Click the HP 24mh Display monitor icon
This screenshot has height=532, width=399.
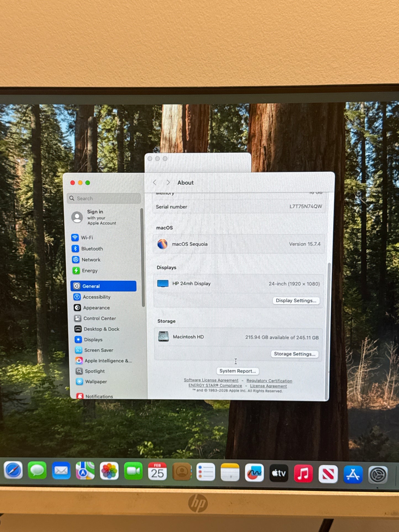click(163, 284)
